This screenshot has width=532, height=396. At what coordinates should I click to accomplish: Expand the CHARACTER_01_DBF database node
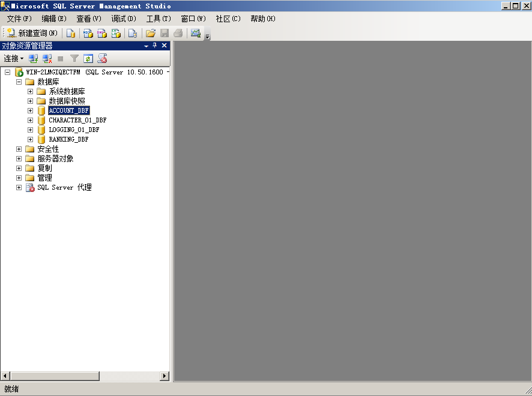(30, 121)
